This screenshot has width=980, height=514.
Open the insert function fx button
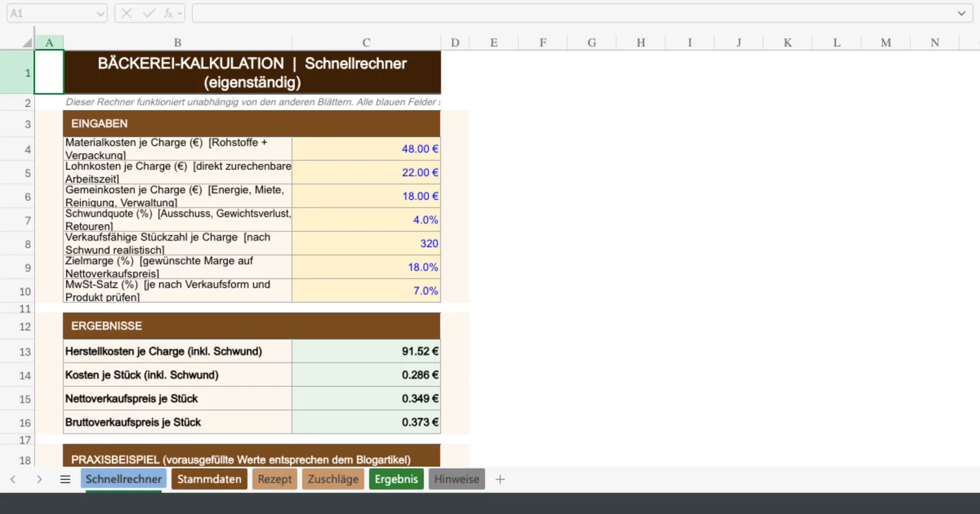coord(168,13)
